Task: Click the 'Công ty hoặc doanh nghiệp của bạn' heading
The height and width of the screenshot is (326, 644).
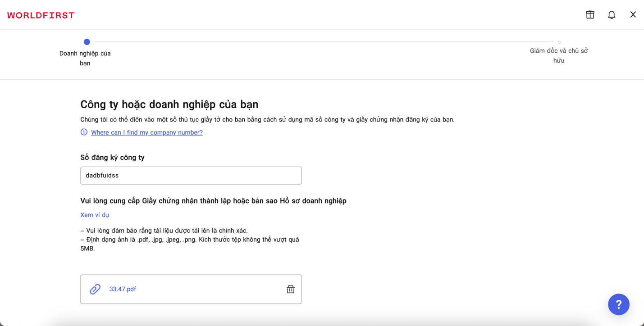Action: pos(169,104)
